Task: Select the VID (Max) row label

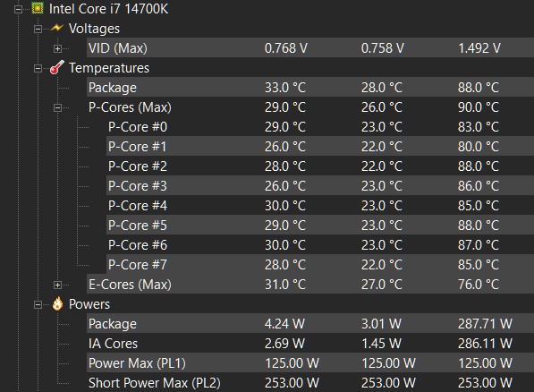Action: click(118, 48)
